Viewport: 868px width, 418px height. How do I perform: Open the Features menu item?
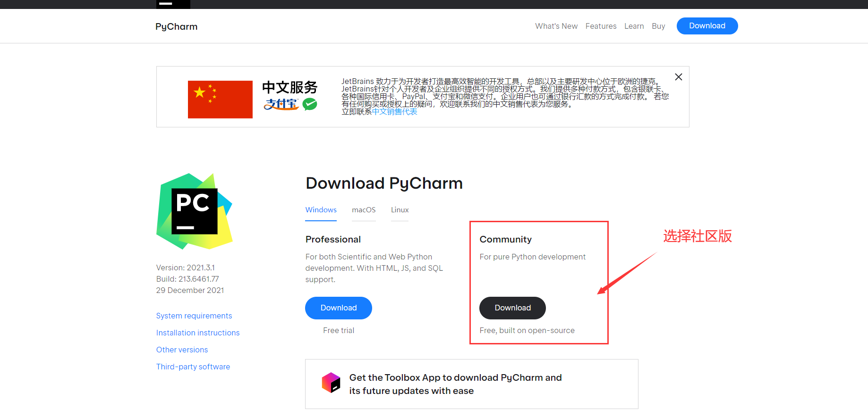[x=601, y=26]
